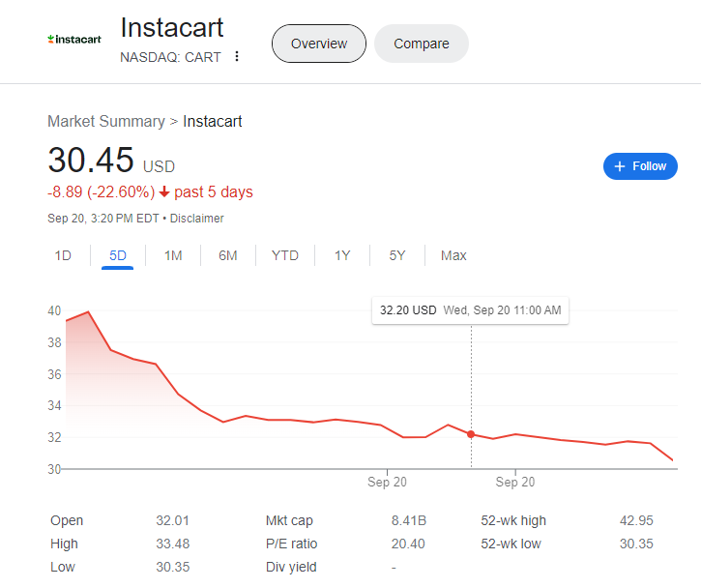Show the YTD chart range
Screen dimensions: 701x588
click(x=285, y=255)
